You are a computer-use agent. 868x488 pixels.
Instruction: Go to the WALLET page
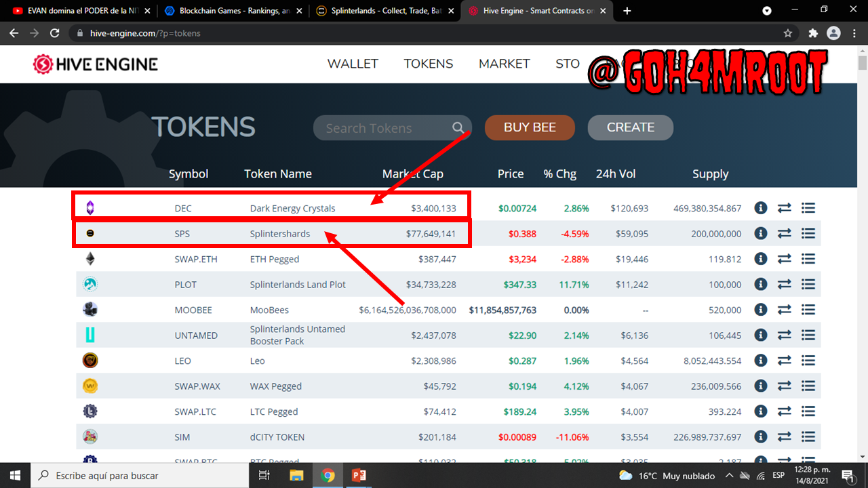pyautogui.click(x=353, y=64)
